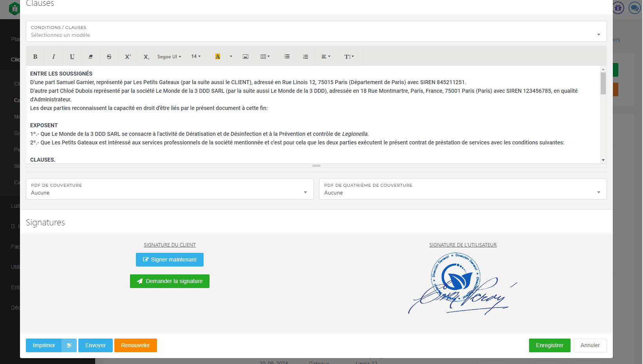This screenshot has height=364, width=643.
Task: Apply the yellow text highlight color
Action: (218, 56)
